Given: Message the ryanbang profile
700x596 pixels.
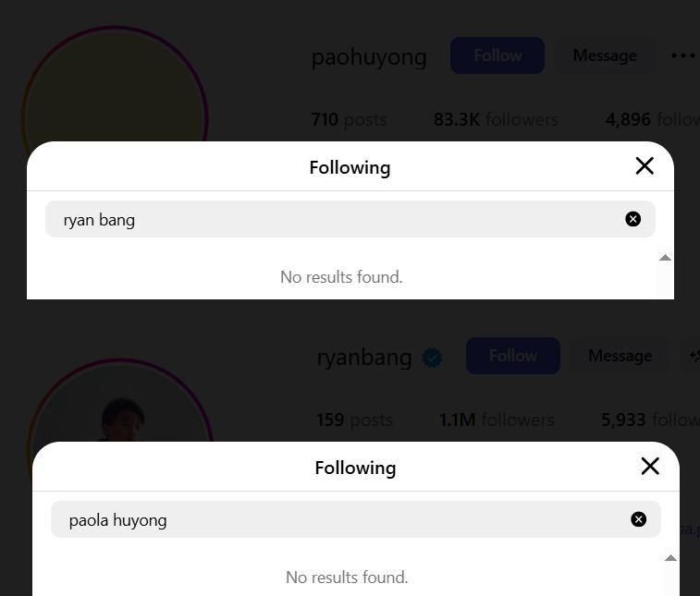Looking at the screenshot, I should [620, 356].
